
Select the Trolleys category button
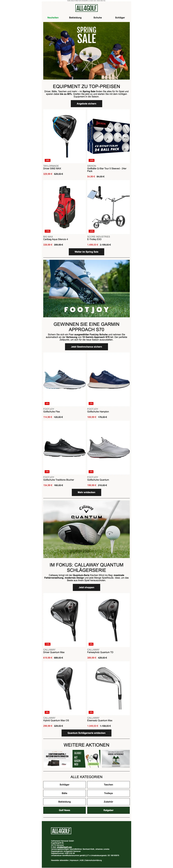pyautogui.click(x=108, y=793)
